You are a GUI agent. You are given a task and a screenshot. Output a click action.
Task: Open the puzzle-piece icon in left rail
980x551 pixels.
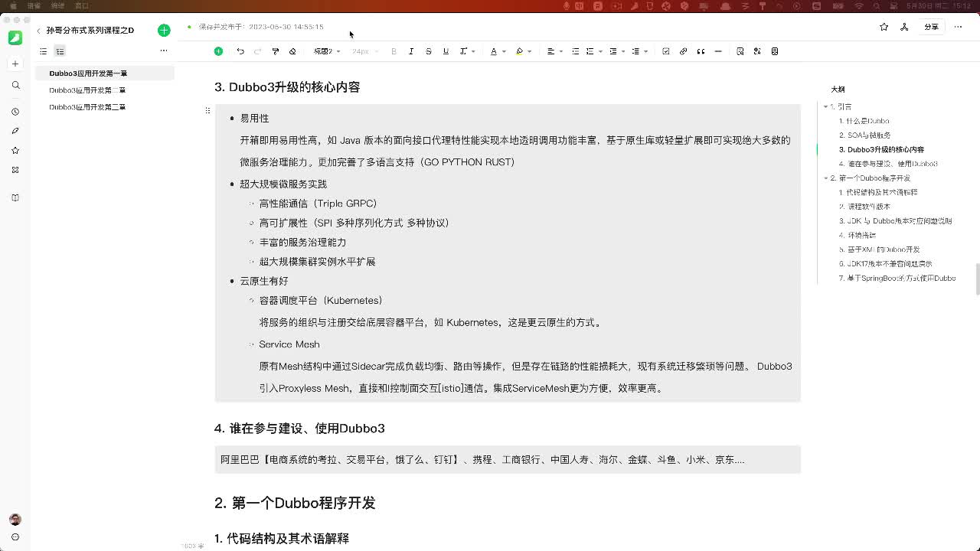pyautogui.click(x=15, y=170)
